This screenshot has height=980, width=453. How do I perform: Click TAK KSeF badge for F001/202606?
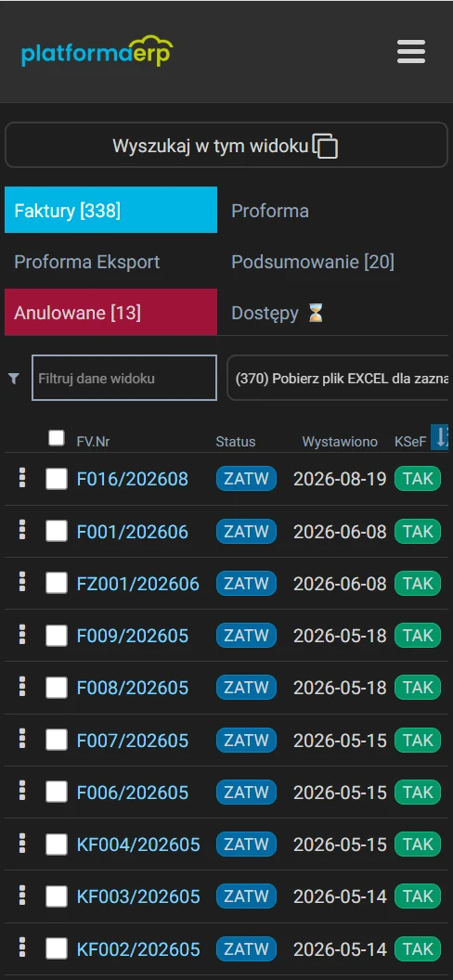(x=418, y=531)
